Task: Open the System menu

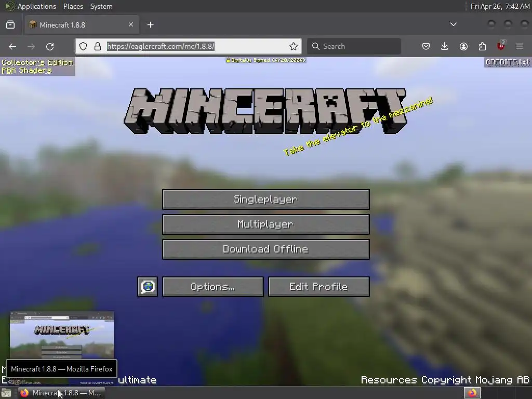Action: [101, 6]
